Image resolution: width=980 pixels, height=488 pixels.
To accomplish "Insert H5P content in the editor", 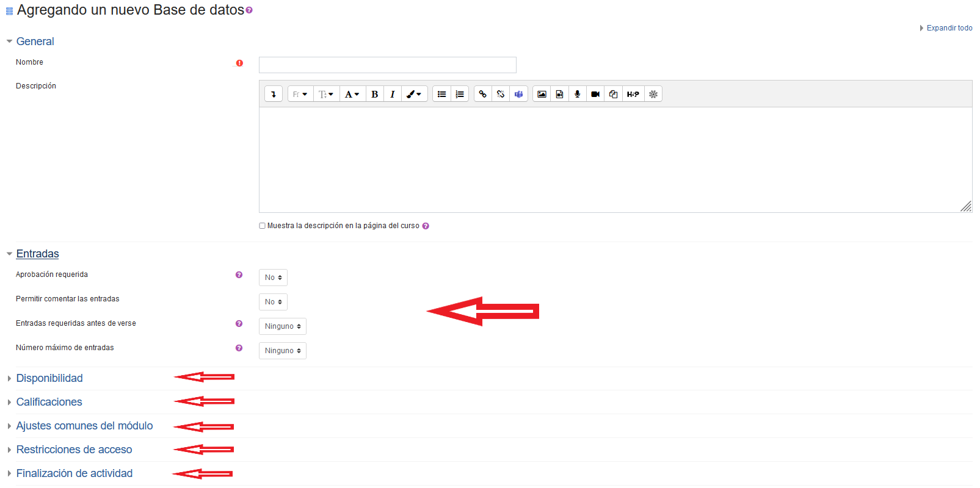I will click(633, 94).
